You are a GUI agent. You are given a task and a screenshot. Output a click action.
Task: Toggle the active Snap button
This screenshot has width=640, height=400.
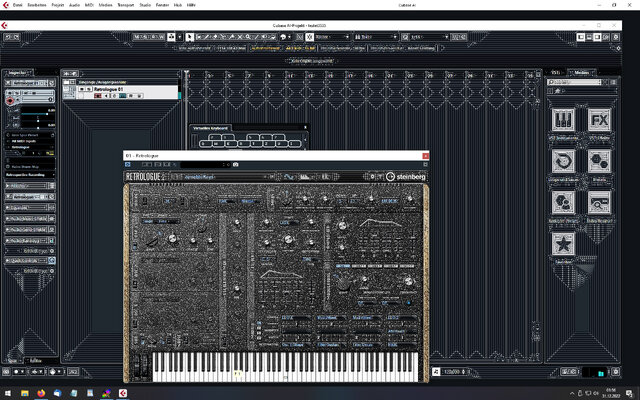tap(309, 37)
